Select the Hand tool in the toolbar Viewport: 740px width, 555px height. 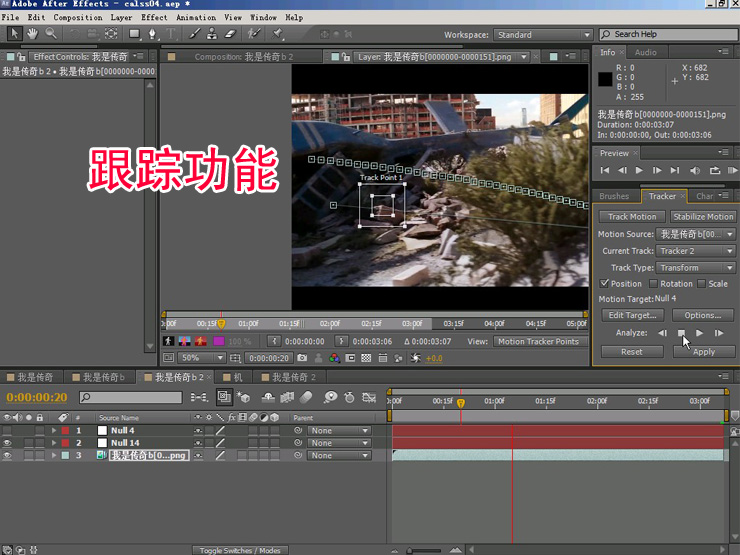tap(33, 34)
